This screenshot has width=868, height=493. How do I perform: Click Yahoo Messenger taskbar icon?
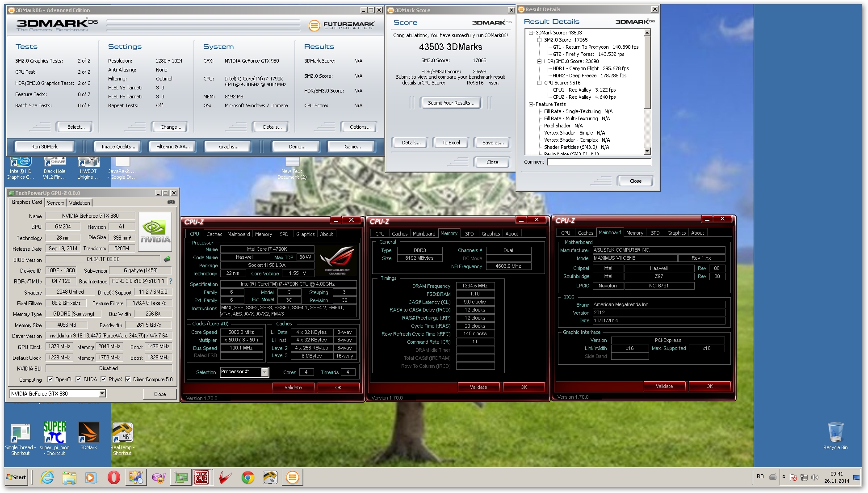[x=158, y=477]
